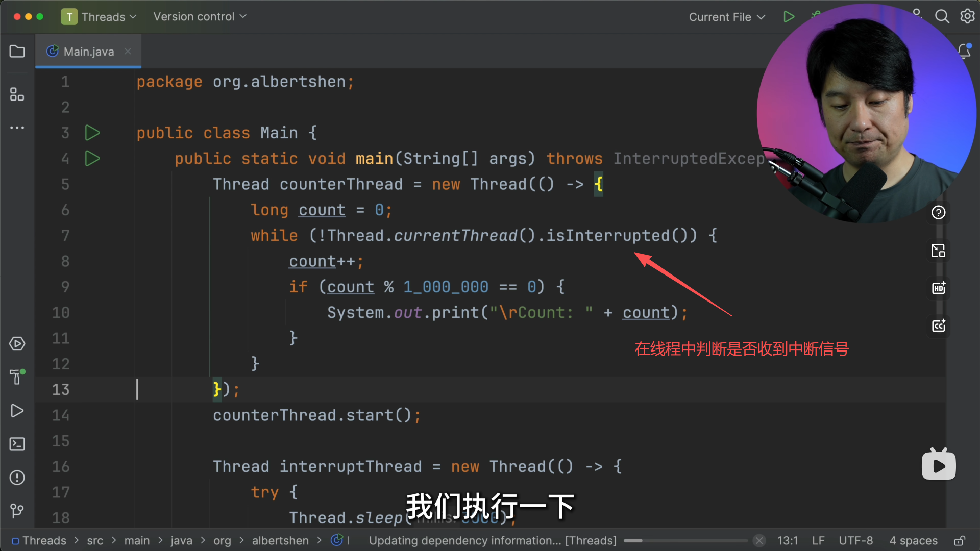
Task: Toggle HD quality button on video overlay
Action: [x=938, y=288]
